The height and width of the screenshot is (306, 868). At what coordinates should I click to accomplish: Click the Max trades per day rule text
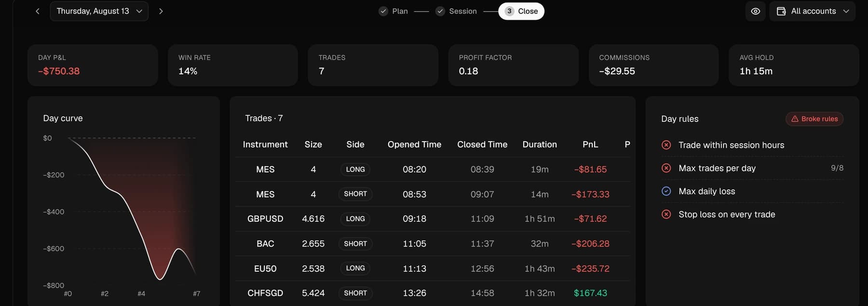717,168
